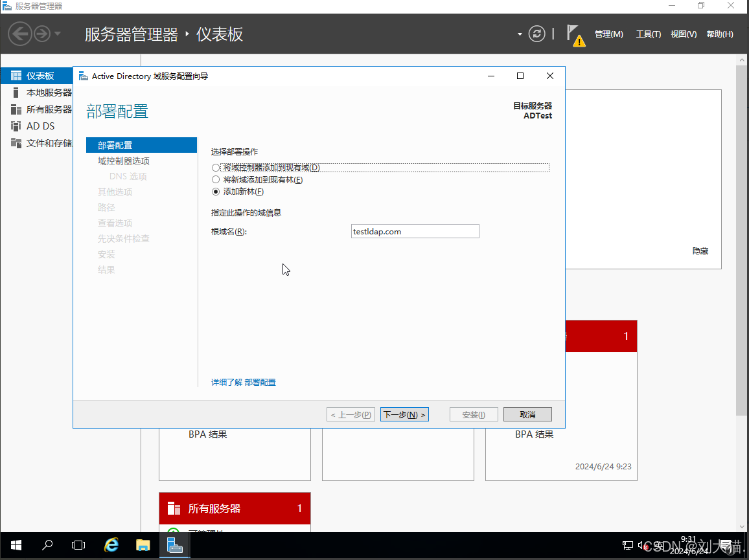Open left tile's BPA 结果
749x560 pixels.
point(208,434)
